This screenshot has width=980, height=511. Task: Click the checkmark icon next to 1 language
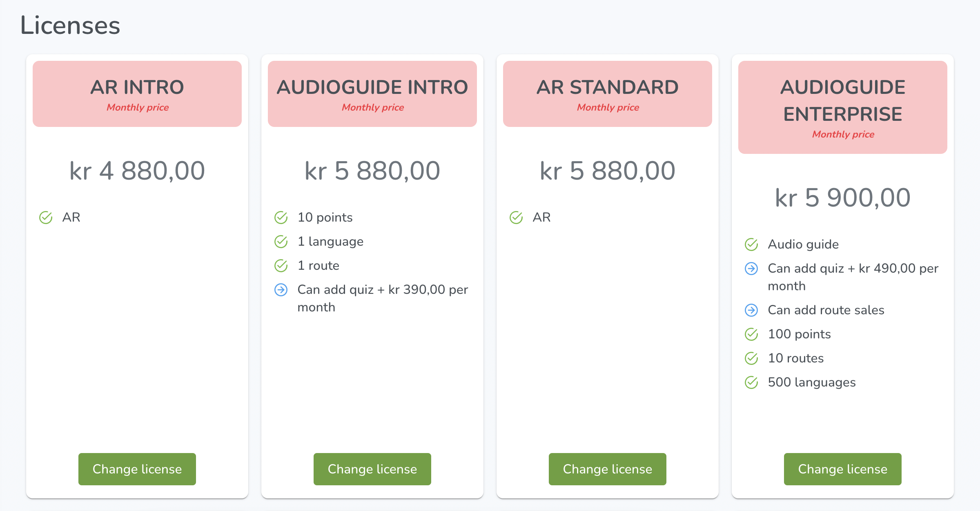[x=281, y=242]
